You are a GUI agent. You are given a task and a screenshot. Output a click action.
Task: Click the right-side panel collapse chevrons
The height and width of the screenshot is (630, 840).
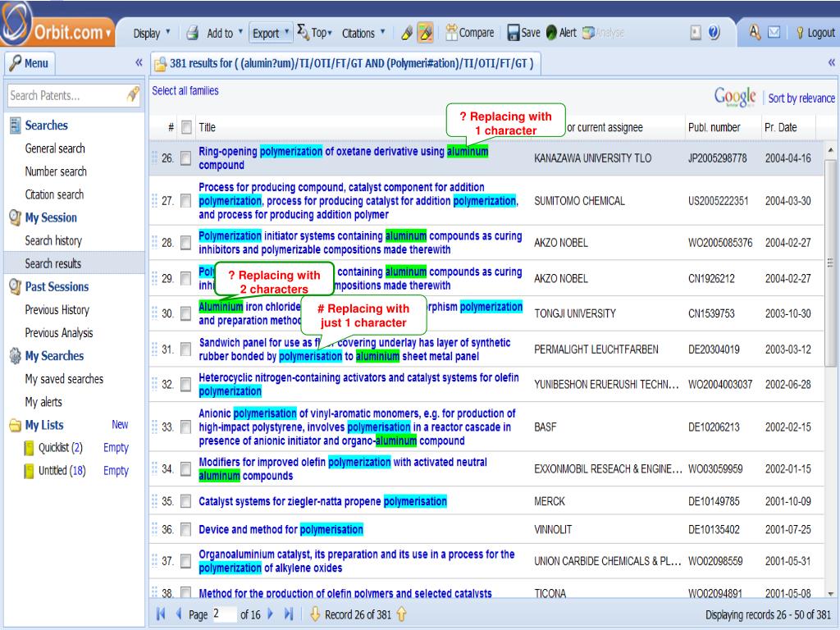832,62
